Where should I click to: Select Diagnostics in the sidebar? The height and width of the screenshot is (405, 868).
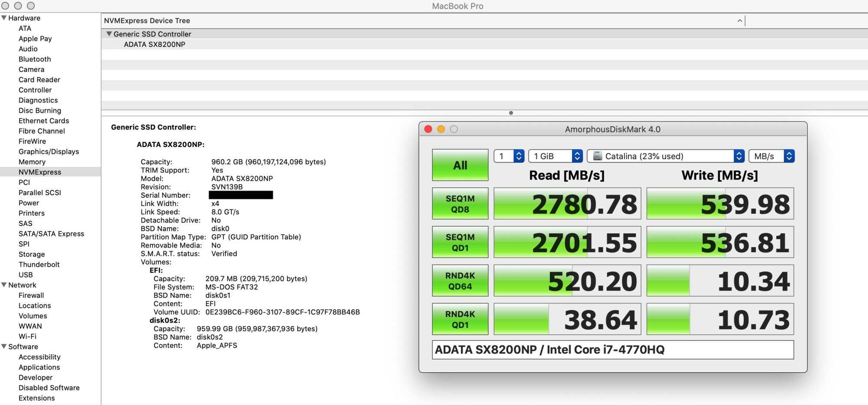click(38, 100)
